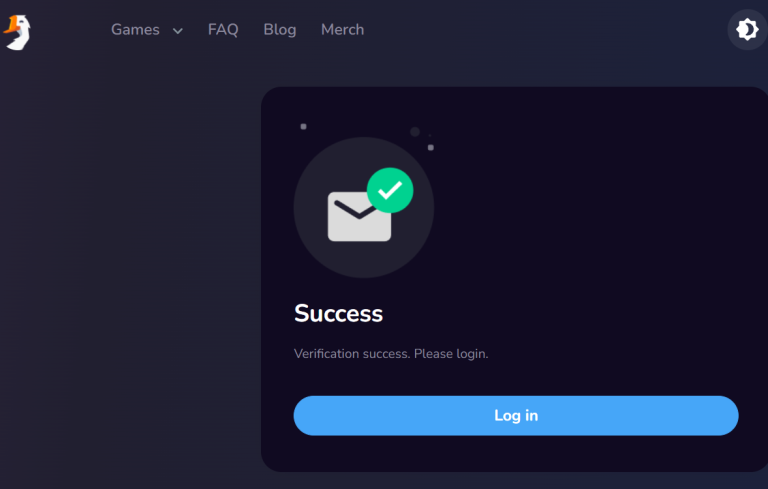Click the blue Log in button
Screen dimensions: 768x489
[516, 416]
